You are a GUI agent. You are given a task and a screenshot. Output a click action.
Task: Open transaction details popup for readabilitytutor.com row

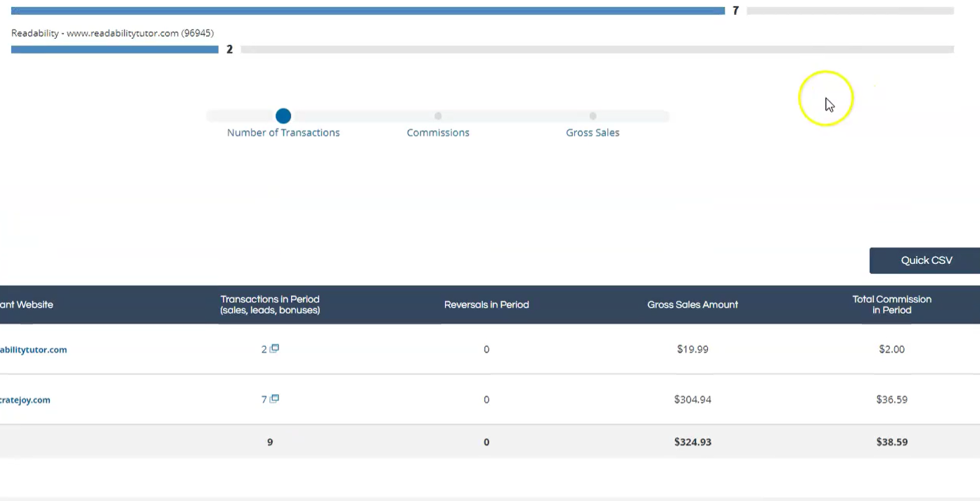coord(275,348)
